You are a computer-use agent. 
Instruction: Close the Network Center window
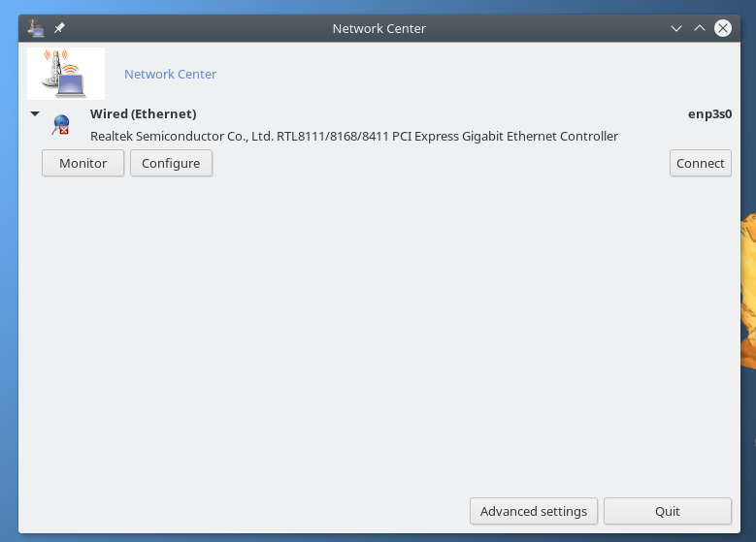click(723, 28)
